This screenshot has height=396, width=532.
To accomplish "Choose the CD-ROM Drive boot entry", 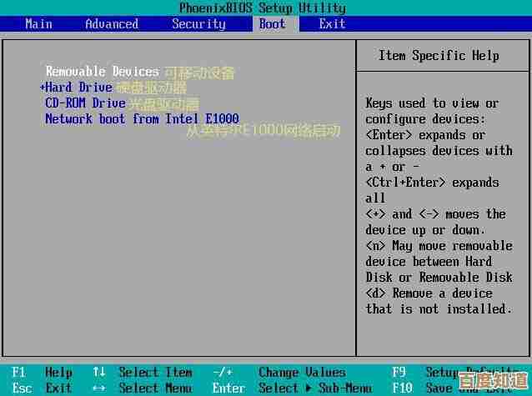I will point(85,103).
